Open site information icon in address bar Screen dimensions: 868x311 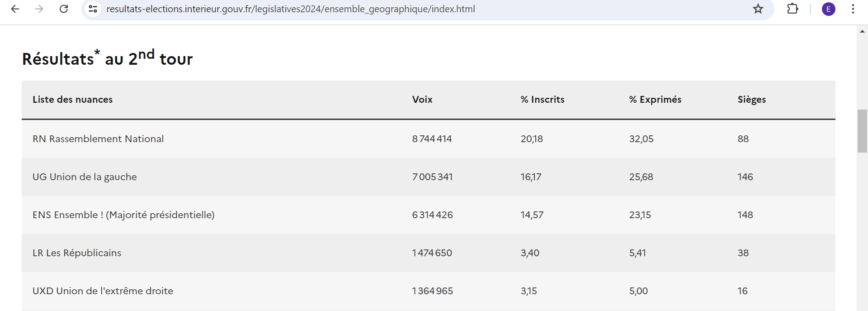pos(93,9)
